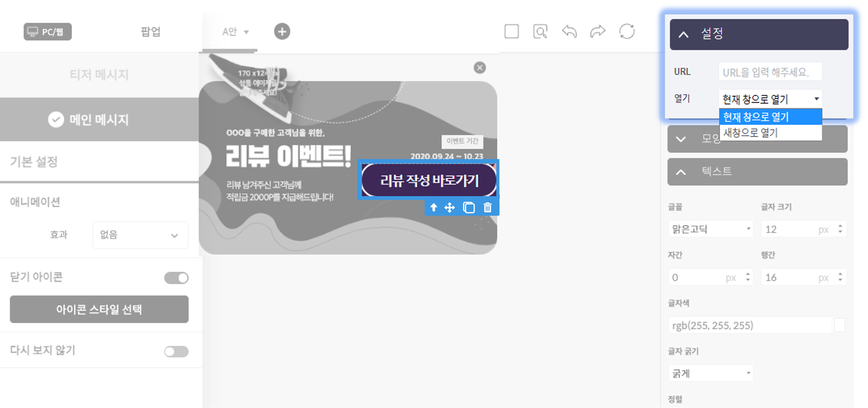This screenshot has width=868, height=408.
Task: Click the preview magnifier icon
Action: pos(540,32)
